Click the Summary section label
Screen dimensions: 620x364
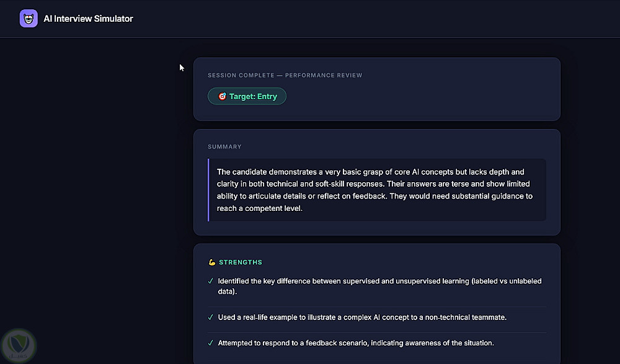(224, 147)
